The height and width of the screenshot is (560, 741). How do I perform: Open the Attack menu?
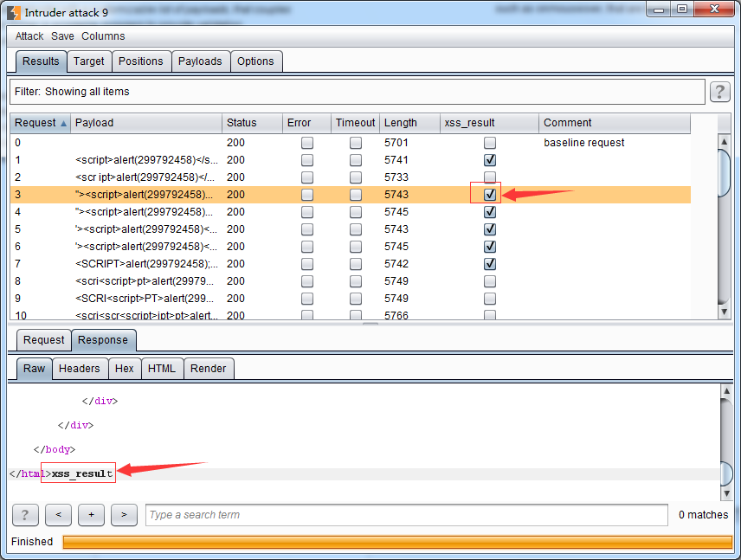[x=29, y=36]
